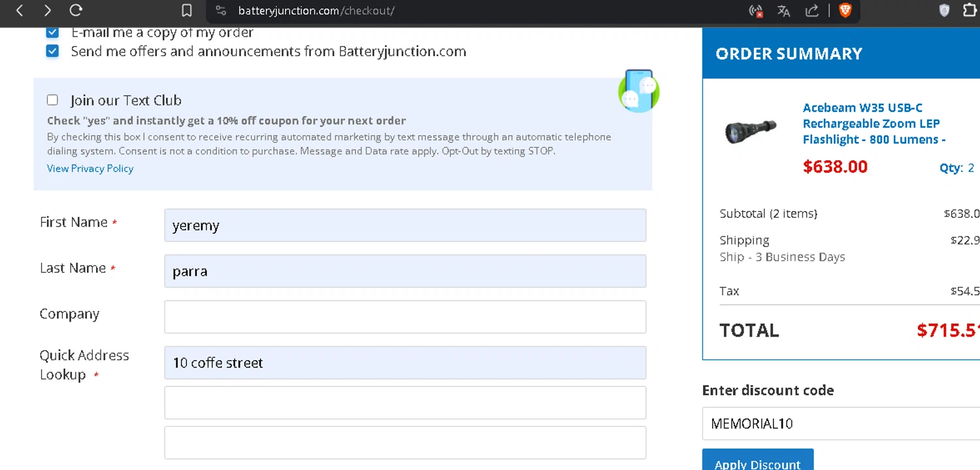Image resolution: width=980 pixels, height=470 pixels.
Task: Open the extensions puzzle icon
Action: coord(971,10)
